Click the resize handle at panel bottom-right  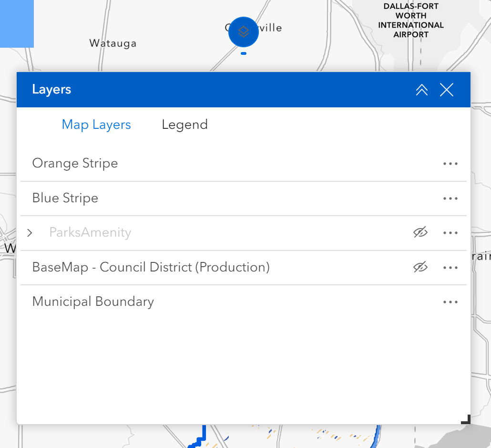[465, 420]
